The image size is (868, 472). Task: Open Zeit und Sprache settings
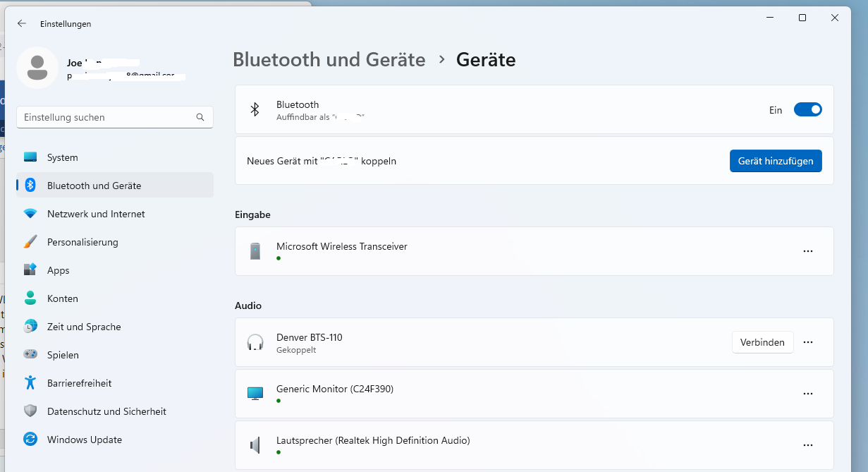tap(115, 327)
